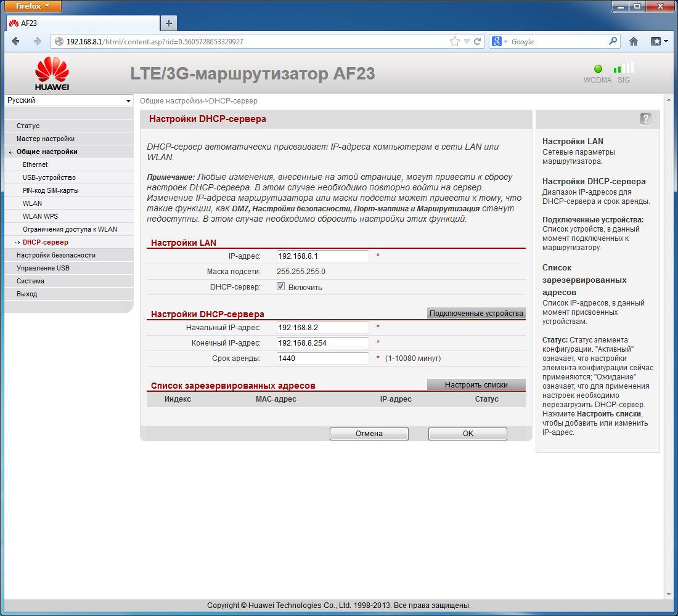
Task: Click the page scrollbar up arrow
Action: click(x=669, y=100)
